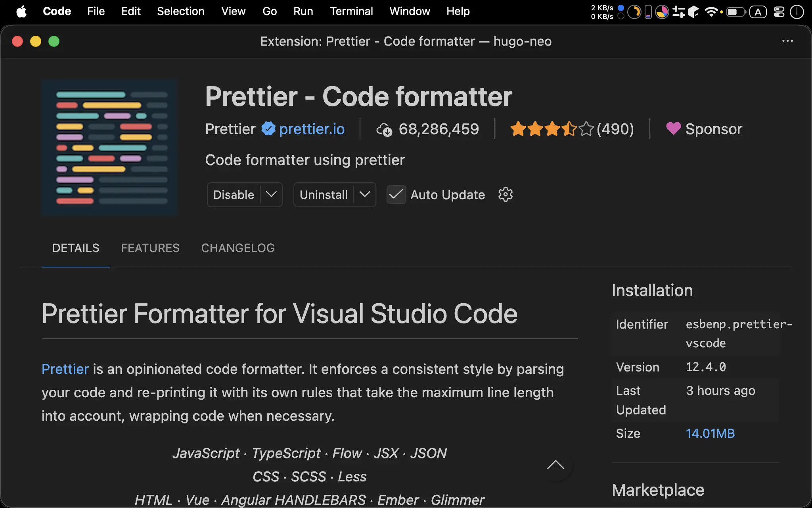Open the Terminal menu
812x508 pixels.
(x=351, y=12)
